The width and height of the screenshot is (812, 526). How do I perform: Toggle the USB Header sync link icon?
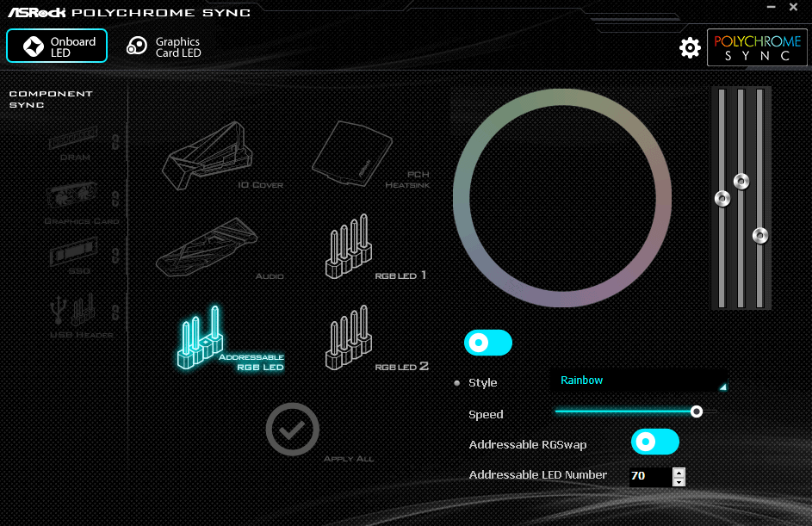[115, 313]
